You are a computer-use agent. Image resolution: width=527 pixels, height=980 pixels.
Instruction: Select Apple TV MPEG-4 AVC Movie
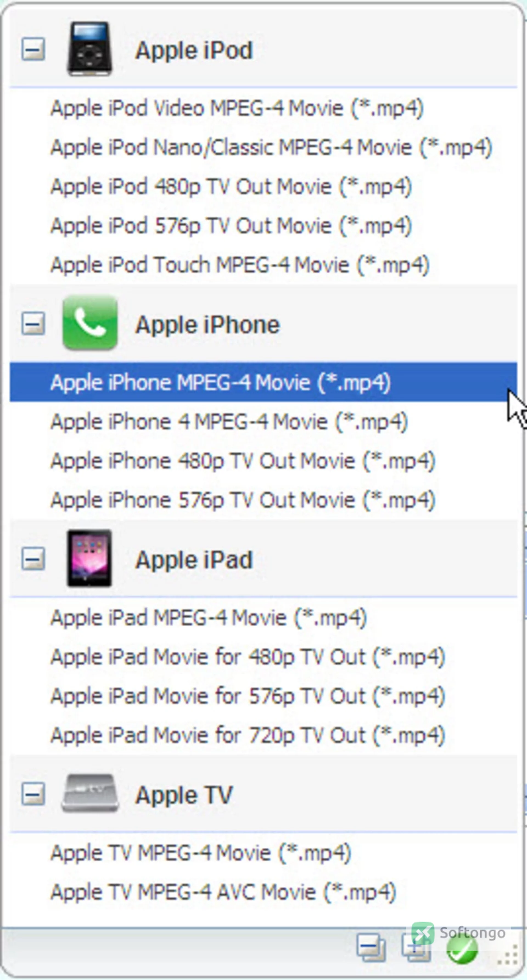pos(263,892)
